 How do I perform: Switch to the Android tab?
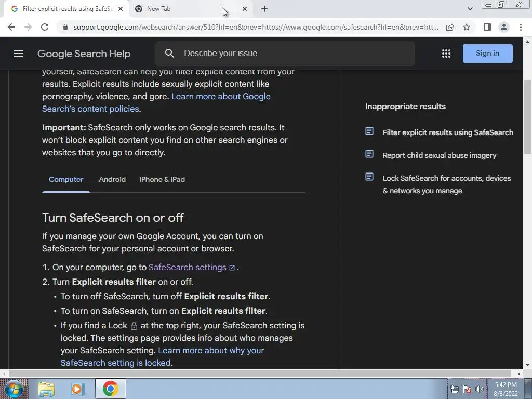click(112, 179)
